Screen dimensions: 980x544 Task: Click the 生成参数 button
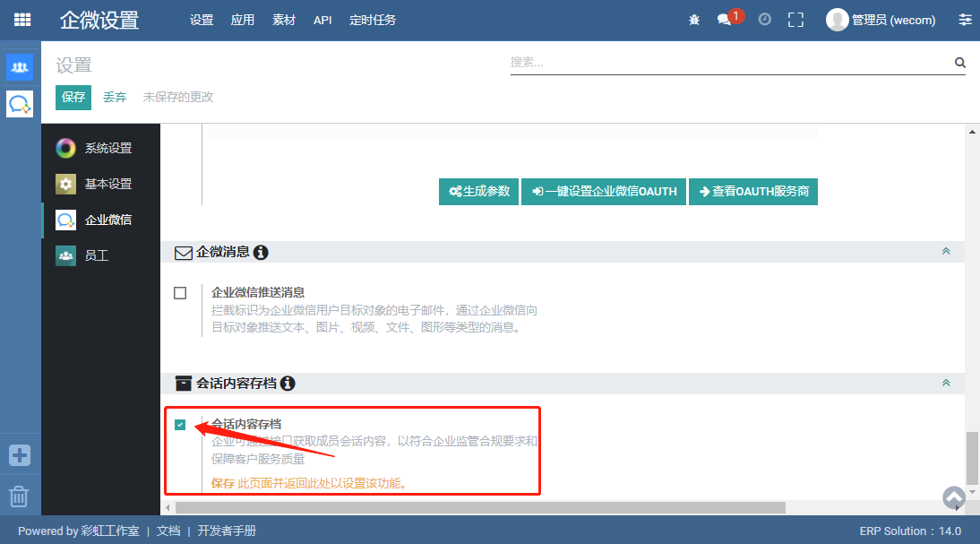(478, 191)
